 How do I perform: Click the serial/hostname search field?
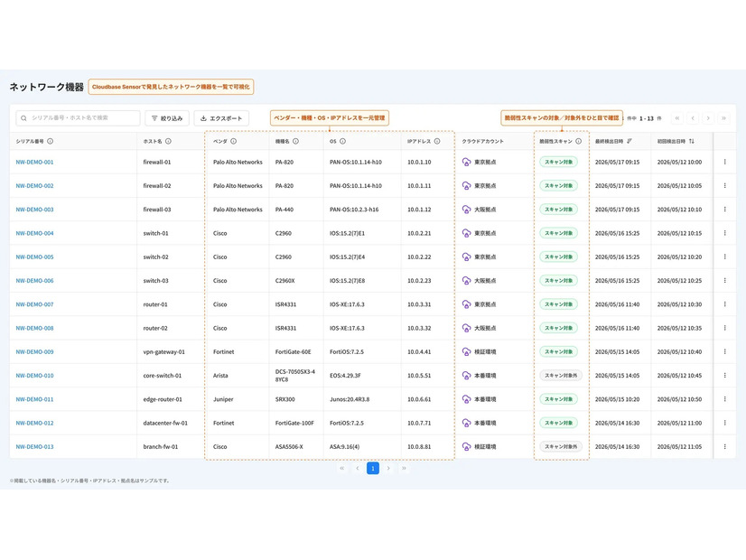78,118
